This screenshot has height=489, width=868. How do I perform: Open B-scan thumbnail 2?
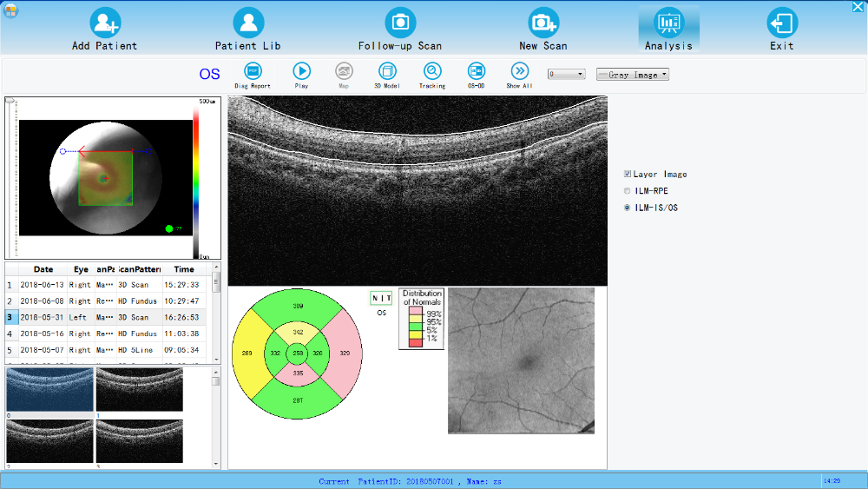tap(49, 441)
